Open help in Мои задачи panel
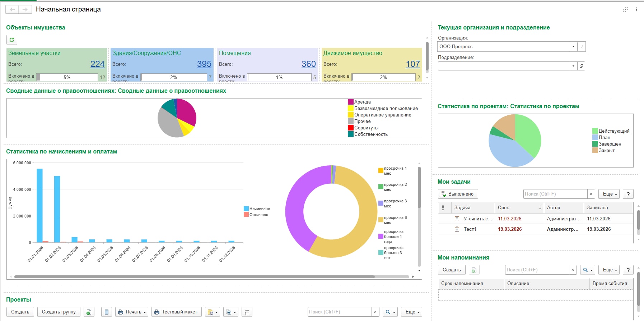The width and height of the screenshot is (644, 321). (x=628, y=194)
